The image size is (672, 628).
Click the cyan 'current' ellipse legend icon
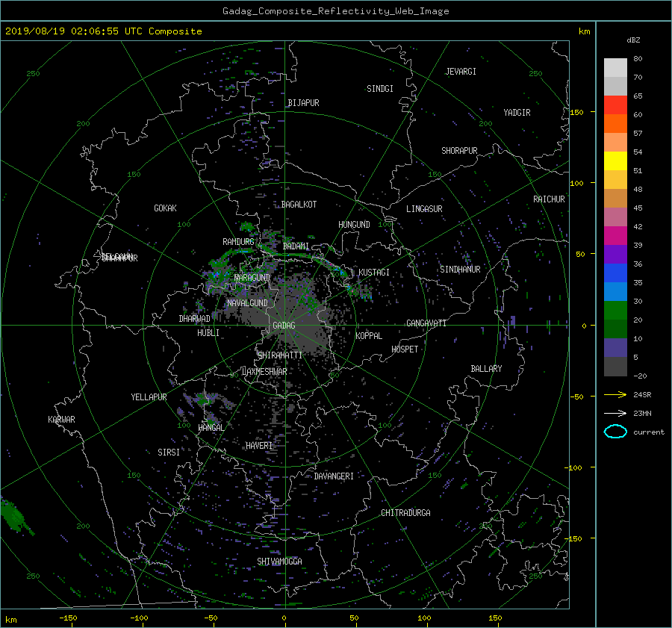[615, 432]
